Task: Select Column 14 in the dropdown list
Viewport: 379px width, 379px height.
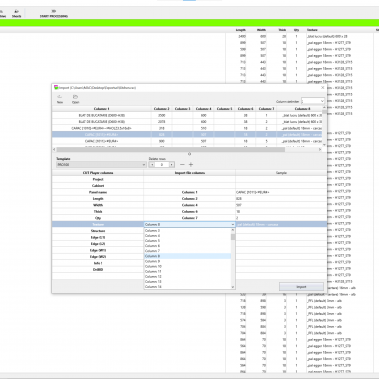Action: (x=187, y=287)
